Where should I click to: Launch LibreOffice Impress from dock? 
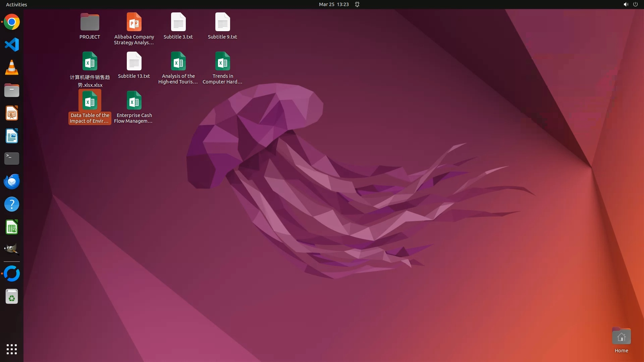pyautogui.click(x=12, y=113)
